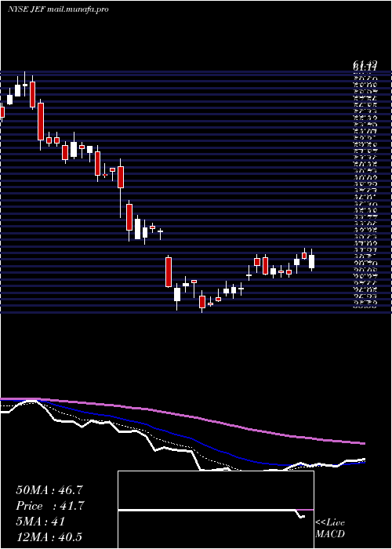392x549 pixels.
Task: Select the 50MA : 46.7 readout
Action: click(x=49, y=490)
